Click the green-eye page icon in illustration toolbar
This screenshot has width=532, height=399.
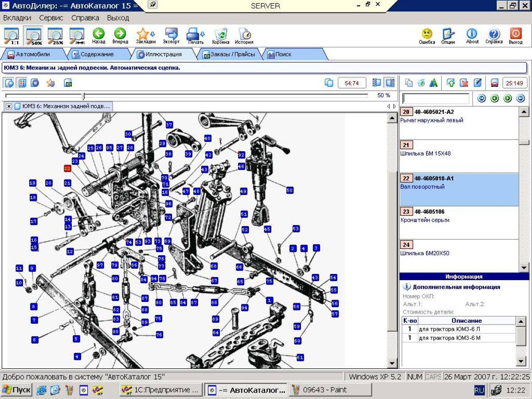(x=68, y=83)
